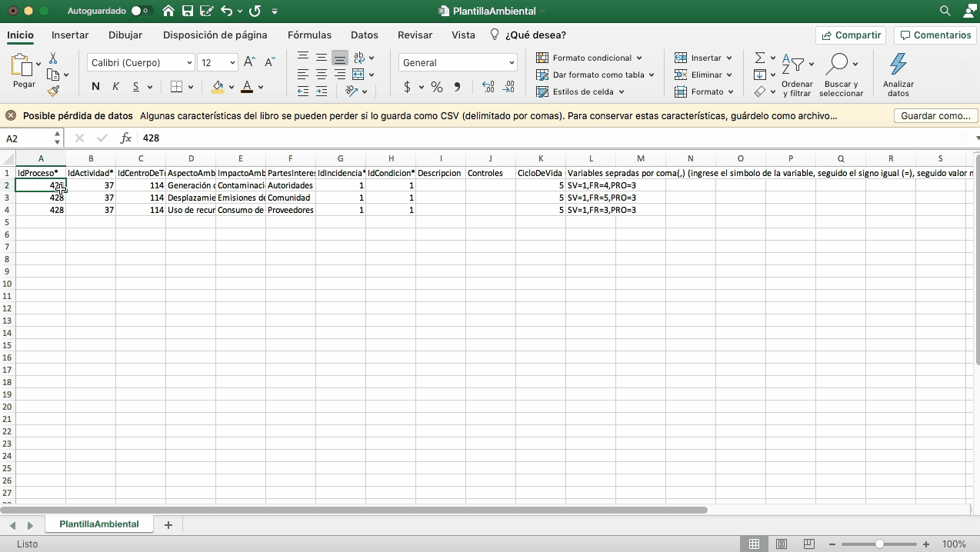
Task: Click the merge cells icon
Action: 358,75
